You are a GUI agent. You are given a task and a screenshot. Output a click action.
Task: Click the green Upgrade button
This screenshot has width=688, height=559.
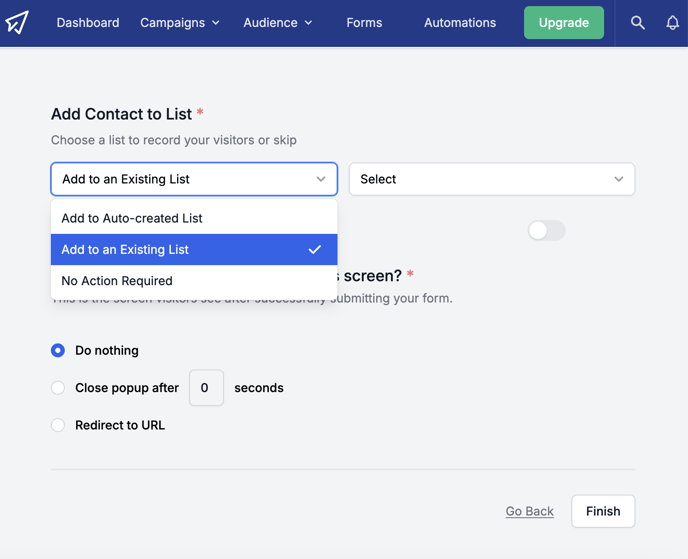click(x=564, y=22)
